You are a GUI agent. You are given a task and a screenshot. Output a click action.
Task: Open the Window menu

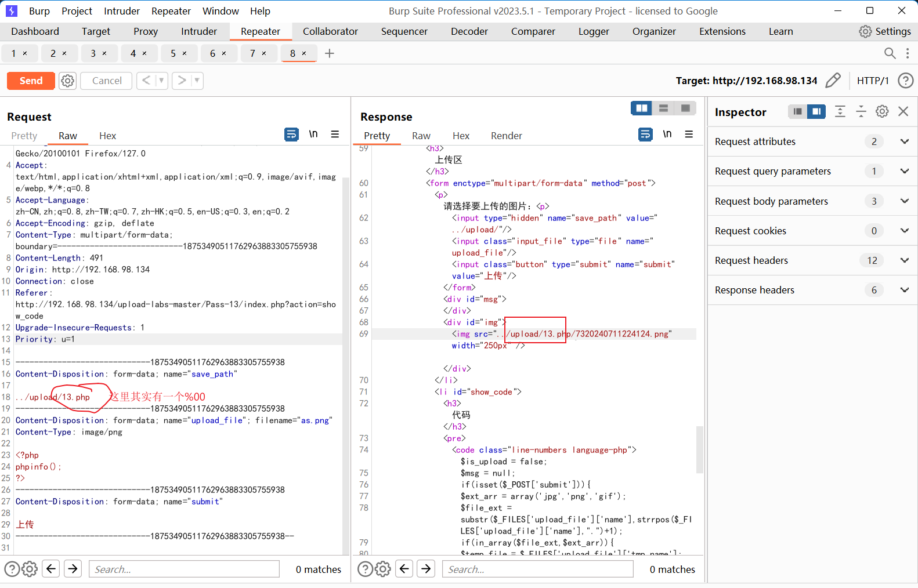pos(221,11)
